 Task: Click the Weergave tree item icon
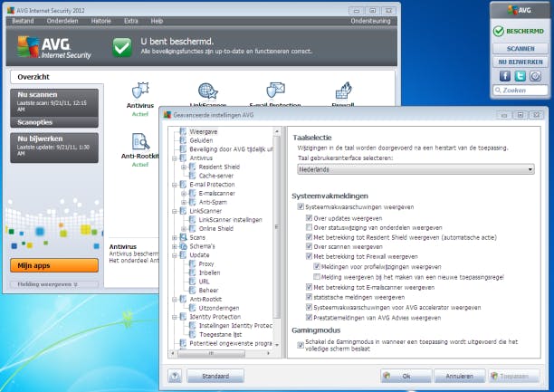[x=183, y=131]
